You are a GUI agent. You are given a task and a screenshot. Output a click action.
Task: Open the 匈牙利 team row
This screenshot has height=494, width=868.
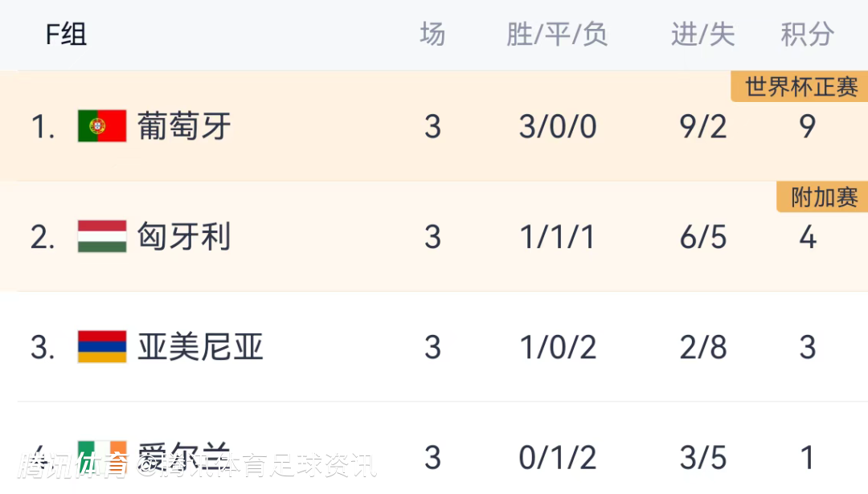click(184, 237)
